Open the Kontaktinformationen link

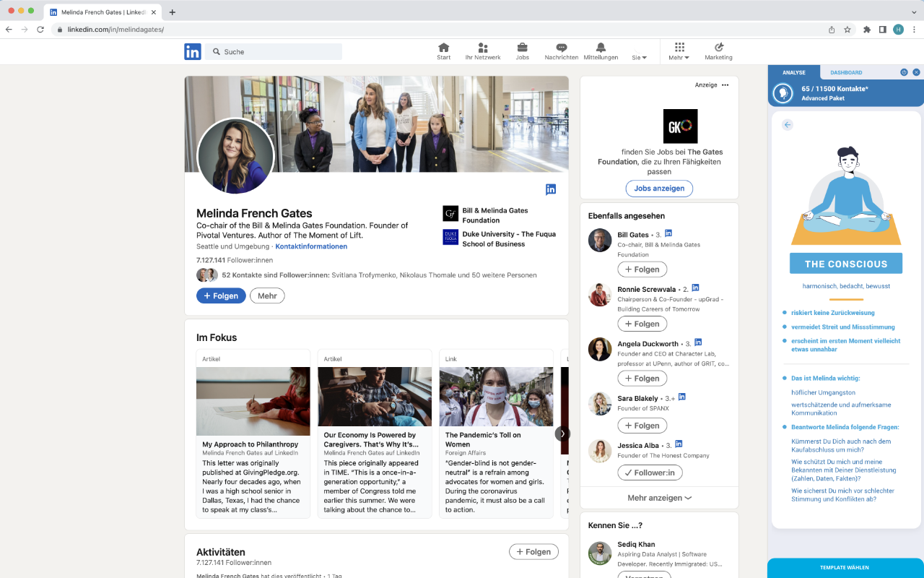(311, 246)
